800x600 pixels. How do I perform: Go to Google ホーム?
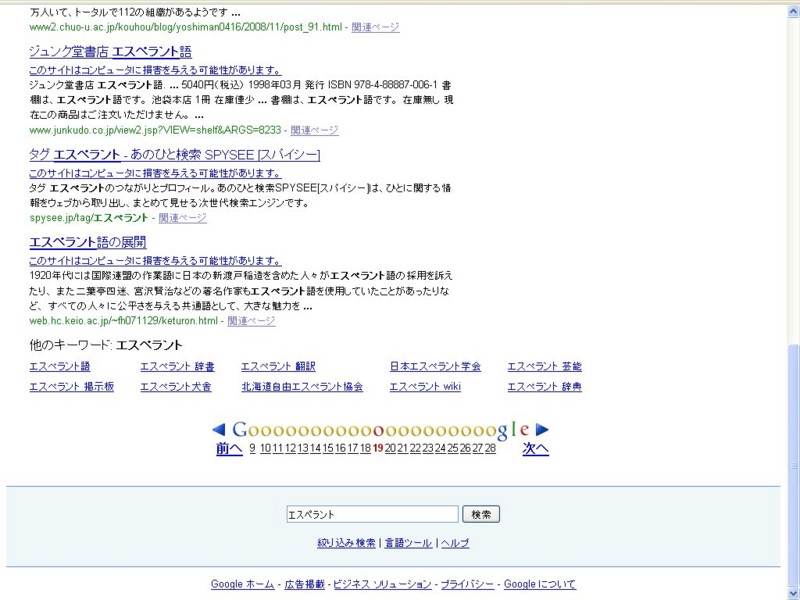242,584
